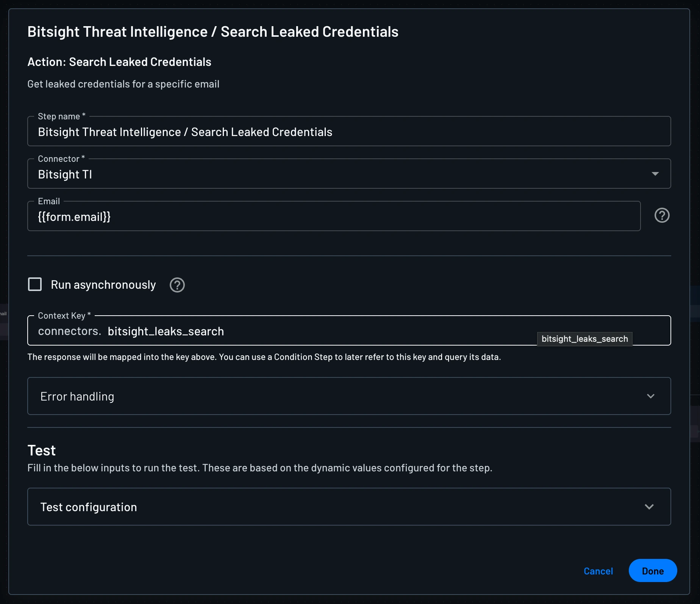The height and width of the screenshot is (604, 700).
Task: Click the 'Fill in the below inputs' description
Action: (260, 468)
